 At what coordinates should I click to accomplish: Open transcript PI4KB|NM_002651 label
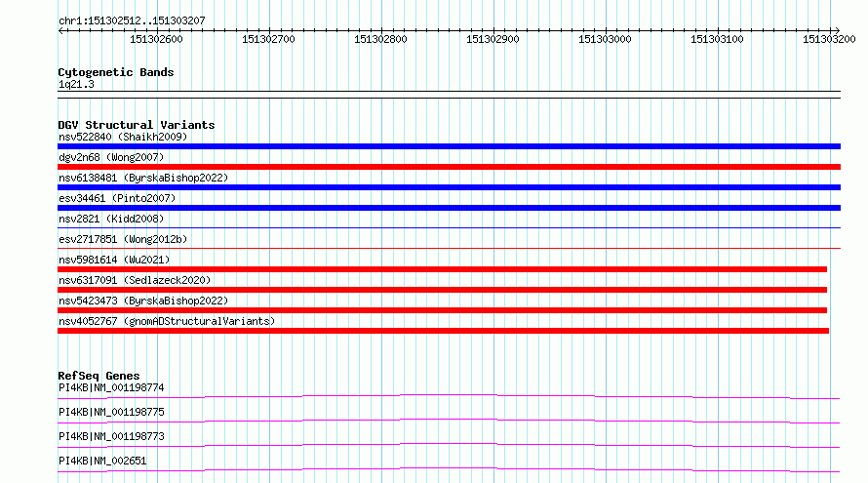(x=102, y=461)
